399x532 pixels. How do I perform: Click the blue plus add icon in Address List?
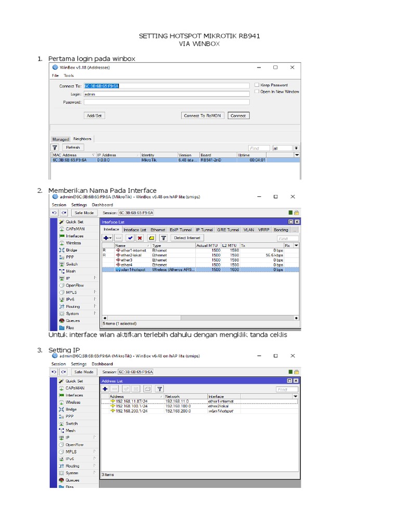105,389
